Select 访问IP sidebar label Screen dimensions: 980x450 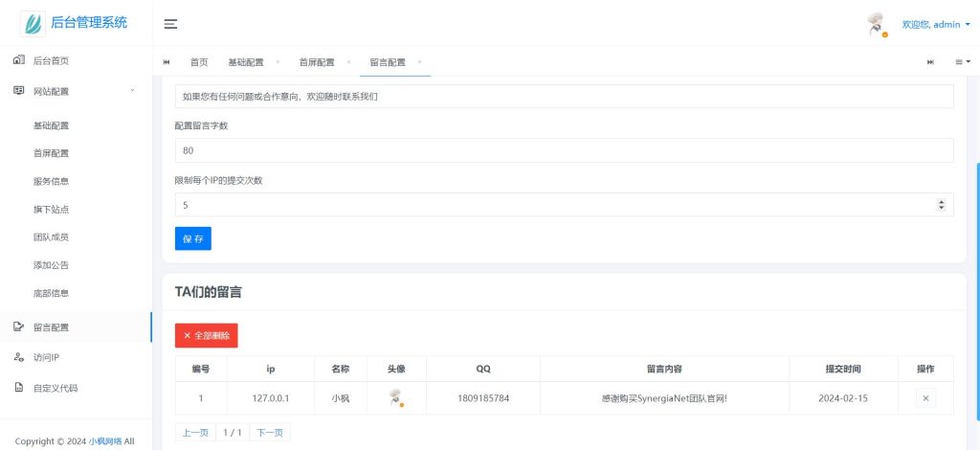pos(46,358)
